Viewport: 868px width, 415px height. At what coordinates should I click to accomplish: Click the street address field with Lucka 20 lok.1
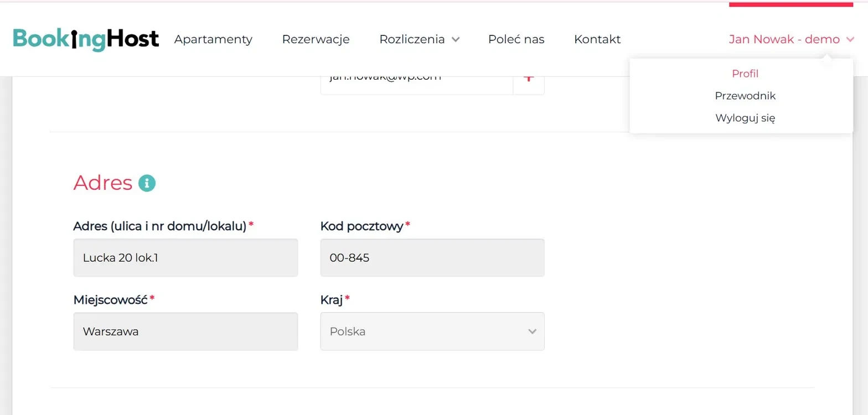coord(185,258)
